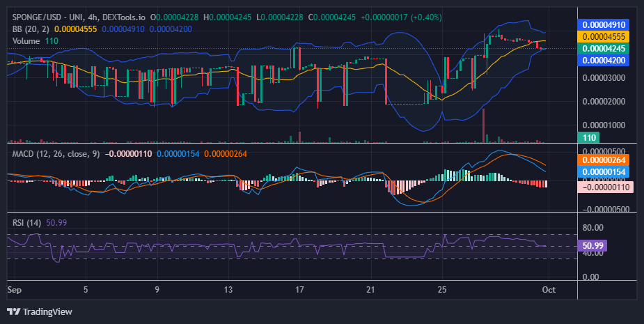Open the MACD (12, 26, close, 9) legend
Image resolution: width=644 pixels, height=324 pixels.
coord(56,154)
